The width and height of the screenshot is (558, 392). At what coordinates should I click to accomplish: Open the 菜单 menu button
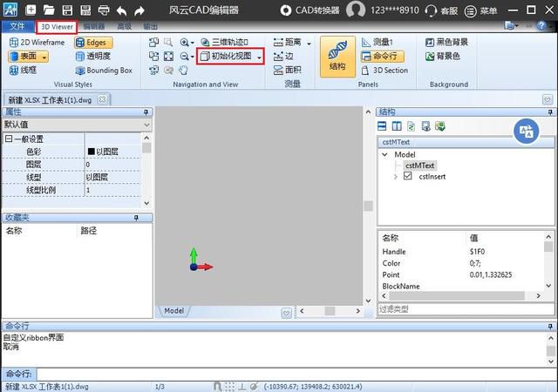[480, 11]
